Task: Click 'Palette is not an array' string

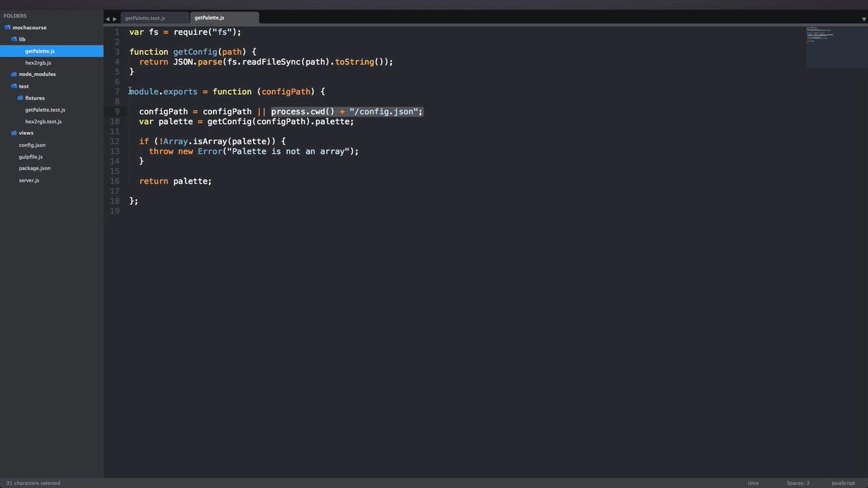Action: 288,151
